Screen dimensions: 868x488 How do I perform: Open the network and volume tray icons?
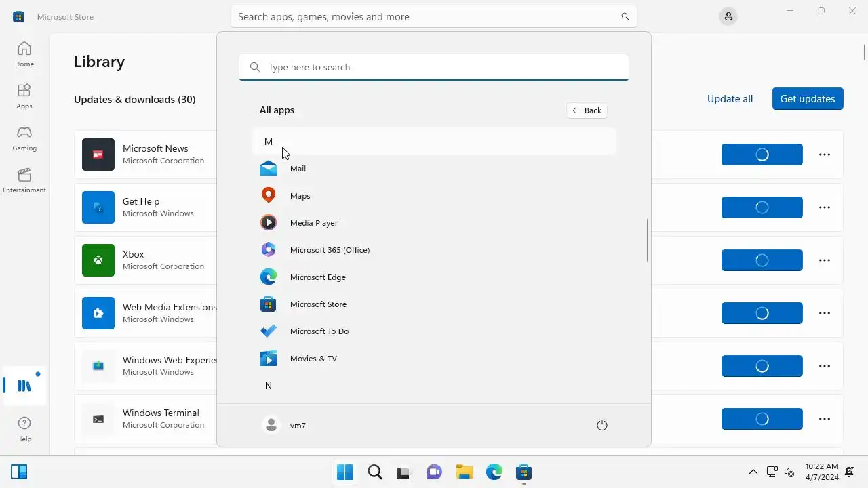tap(781, 472)
